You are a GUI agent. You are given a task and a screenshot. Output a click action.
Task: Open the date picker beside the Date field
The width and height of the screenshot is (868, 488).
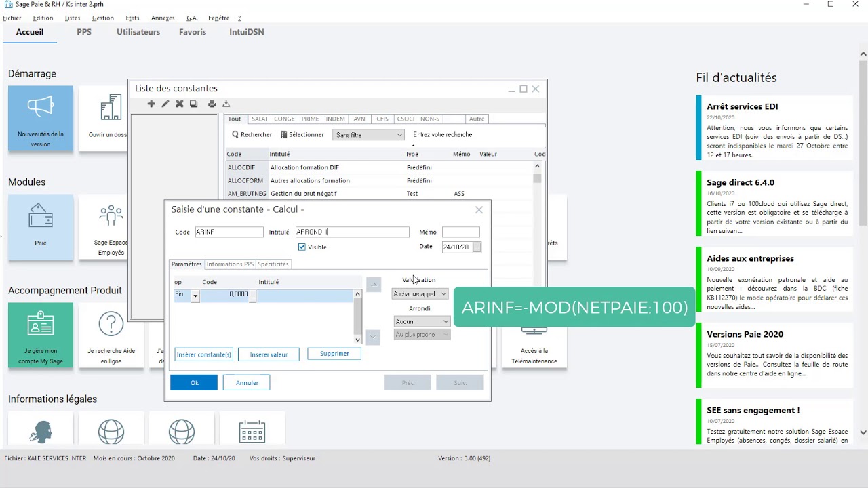[477, 247]
